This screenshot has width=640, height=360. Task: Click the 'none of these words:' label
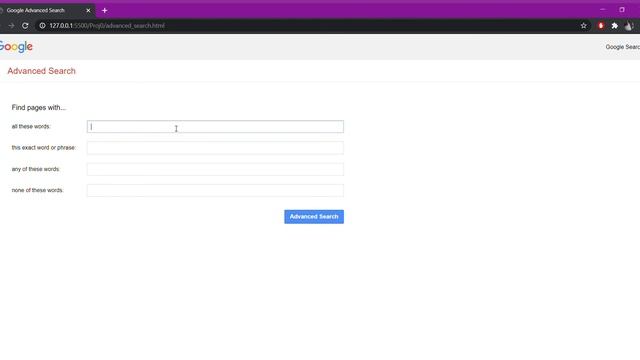coord(38,190)
